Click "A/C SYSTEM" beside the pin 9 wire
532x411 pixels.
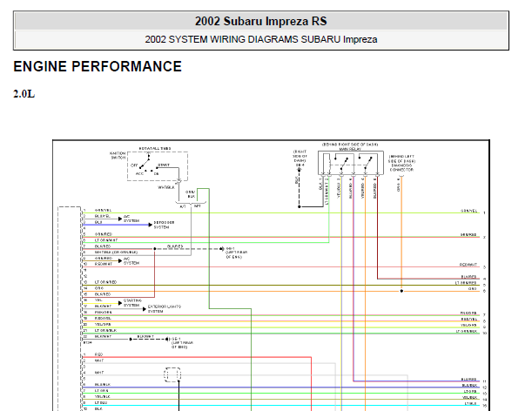click(131, 260)
